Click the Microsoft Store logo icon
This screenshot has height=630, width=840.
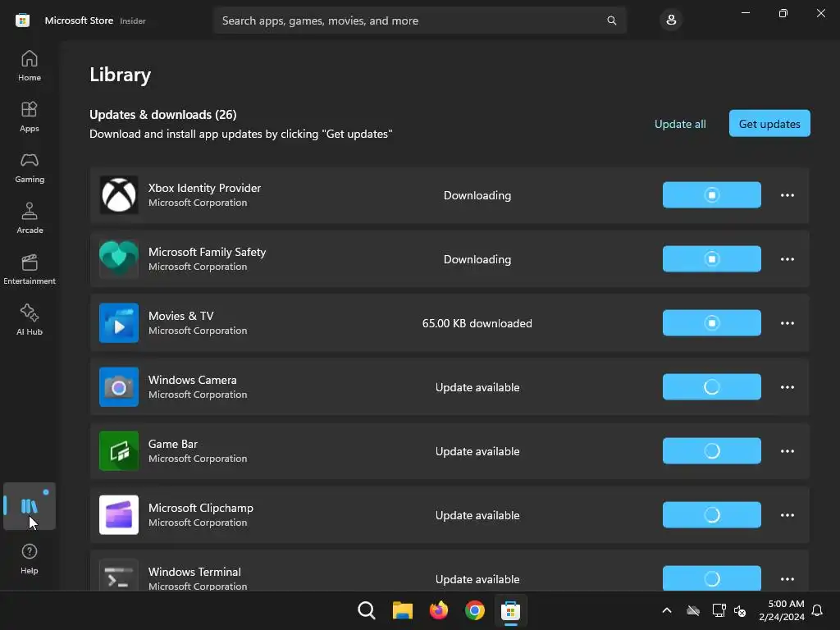(x=22, y=21)
